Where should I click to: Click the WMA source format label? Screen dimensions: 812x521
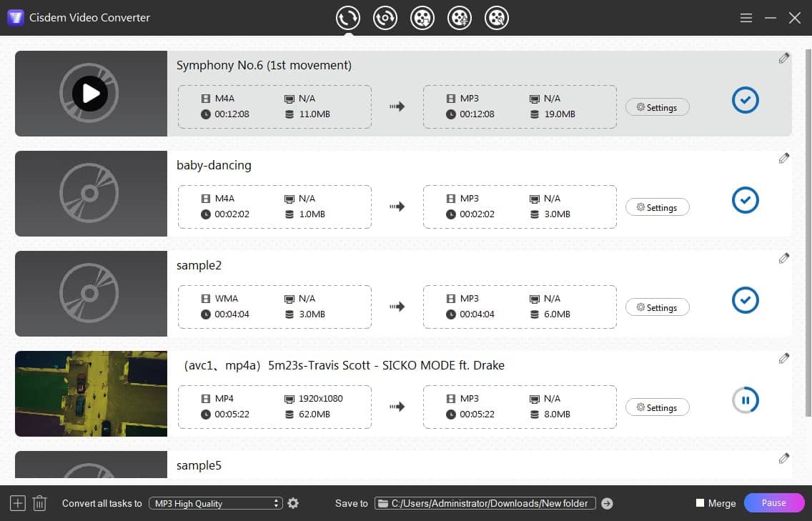tap(227, 298)
